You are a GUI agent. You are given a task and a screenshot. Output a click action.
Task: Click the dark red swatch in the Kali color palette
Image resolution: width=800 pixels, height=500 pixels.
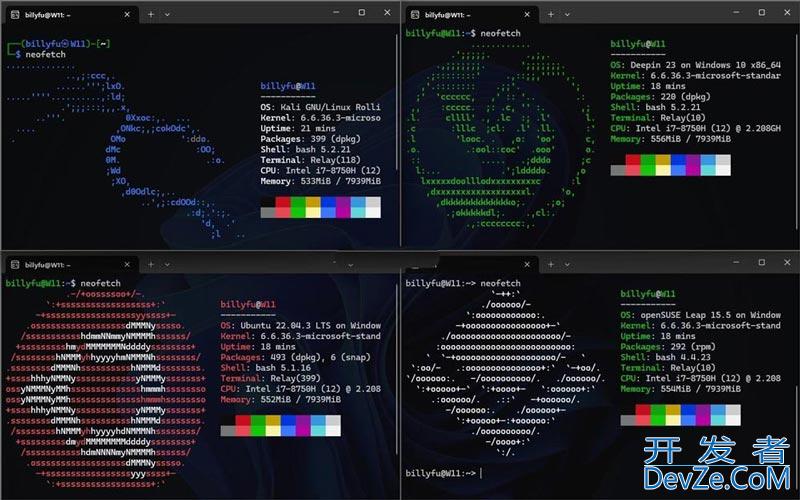[283, 202]
